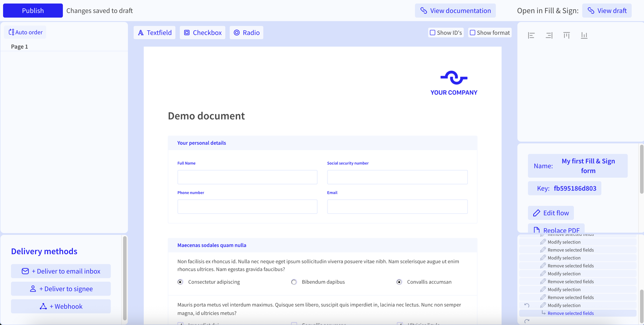The width and height of the screenshot is (644, 325).
Task: Enable the Show format checkbox
Action: click(473, 33)
